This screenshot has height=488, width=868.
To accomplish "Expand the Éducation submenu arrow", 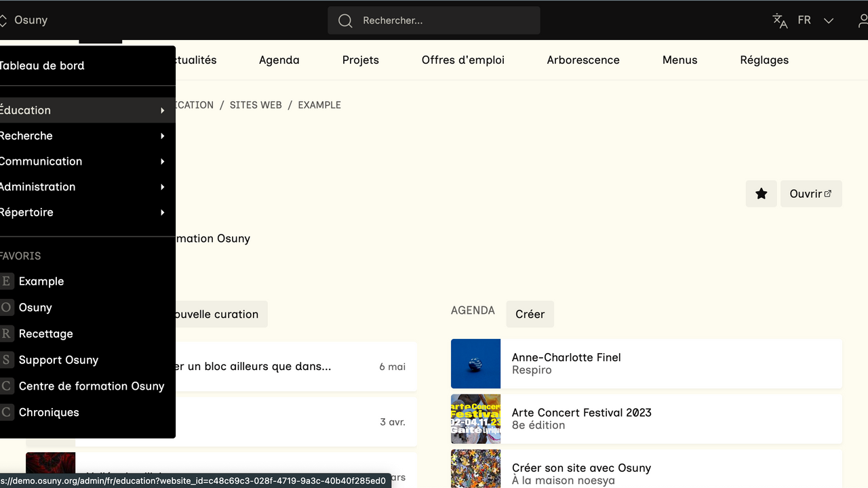I will 163,110.
